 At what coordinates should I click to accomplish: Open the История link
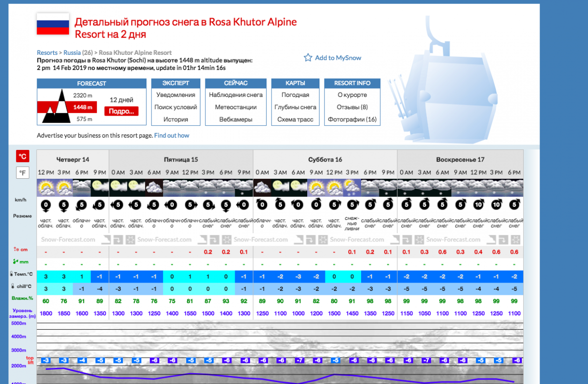pyautogui.click(x=176, y=120)
